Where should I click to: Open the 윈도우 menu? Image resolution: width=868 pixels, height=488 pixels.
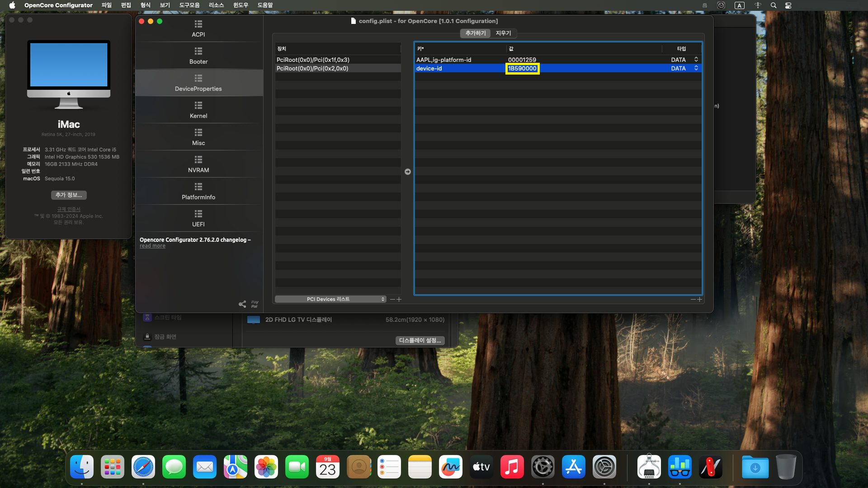pyautogui.click(x=241, y=5)
